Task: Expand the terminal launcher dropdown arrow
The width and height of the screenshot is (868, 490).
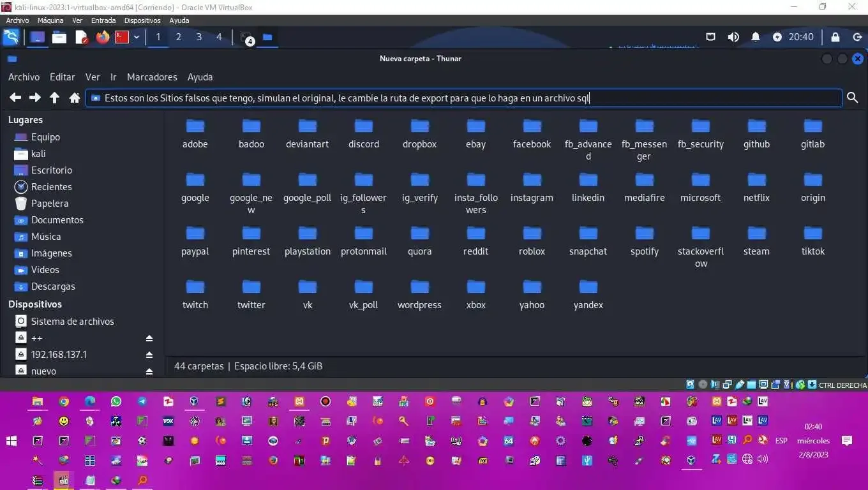Action: tap(136, 37)
